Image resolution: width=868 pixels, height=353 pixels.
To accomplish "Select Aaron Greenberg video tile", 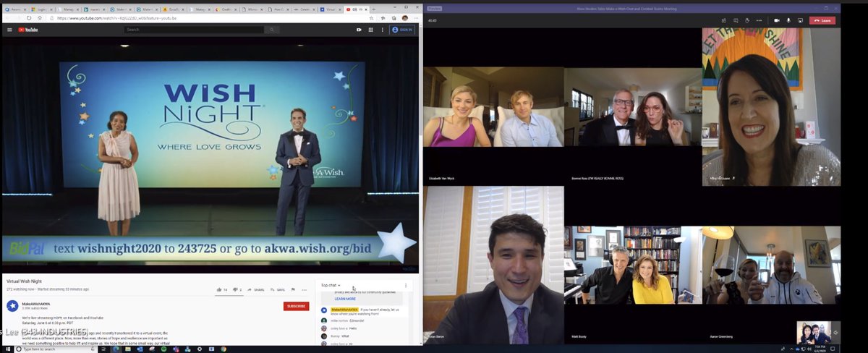I will (x=771, y=265).
